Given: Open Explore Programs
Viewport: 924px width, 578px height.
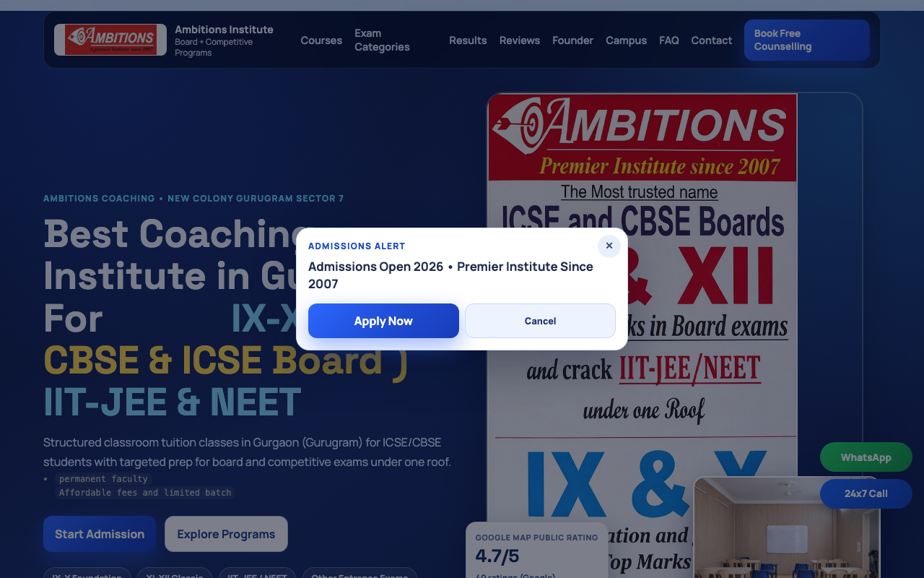Looking at the screenshot, I should pos(226,534).
